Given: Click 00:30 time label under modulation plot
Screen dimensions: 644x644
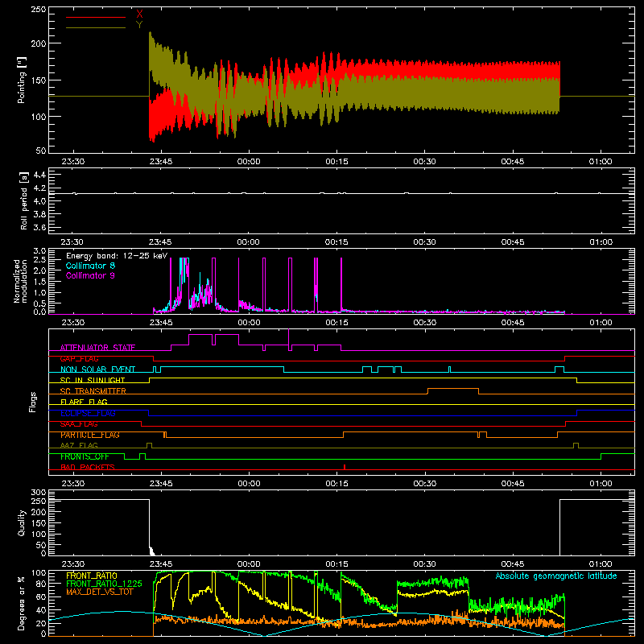Looking at the screenshot, I should pos(425,323).
